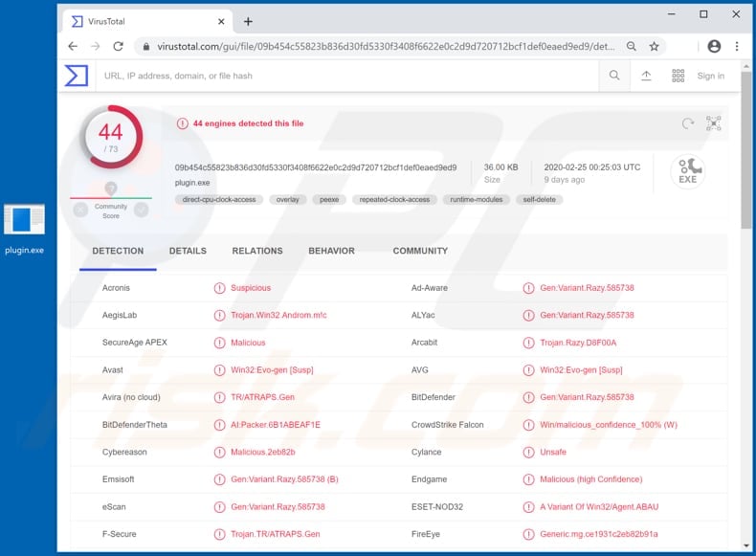Click the Trojan.Win32.Androm.m!c detection text
This screenshot has width=756, height=556.
278,315
